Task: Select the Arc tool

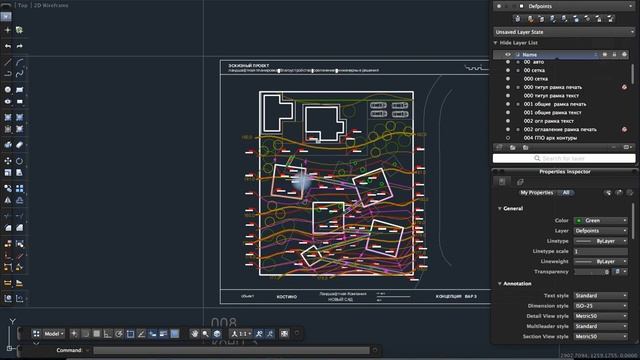Action: pyautogui.click(x=20, y=62)
